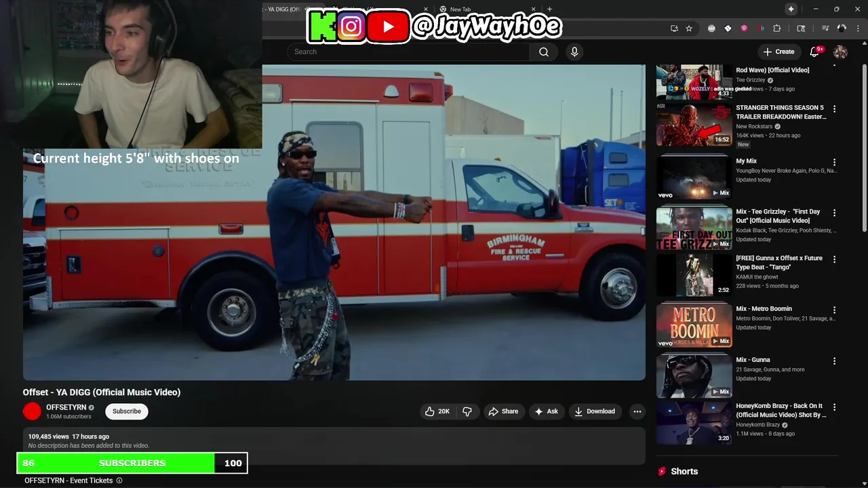
Task: Click video title Offset - YA DIGG
Action: [102, 392]
